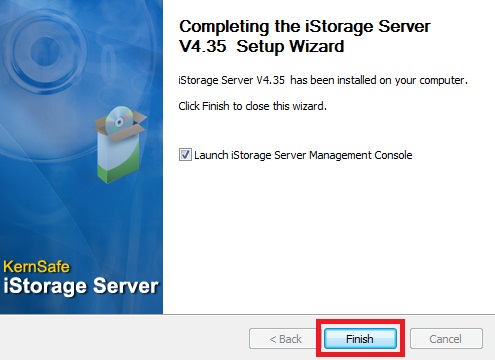Click the software box icon in banner
The height and width of the screenshot is (360, 495).
pos(120,144)
